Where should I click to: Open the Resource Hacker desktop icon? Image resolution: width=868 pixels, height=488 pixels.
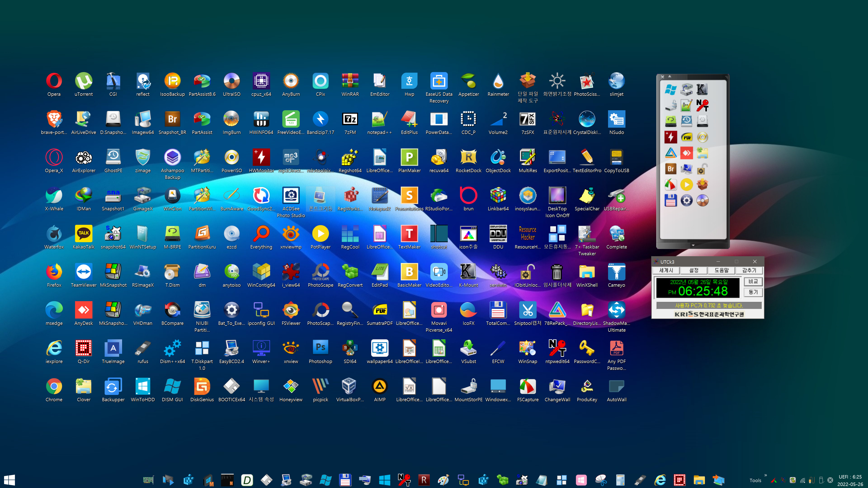pos(528,237)
